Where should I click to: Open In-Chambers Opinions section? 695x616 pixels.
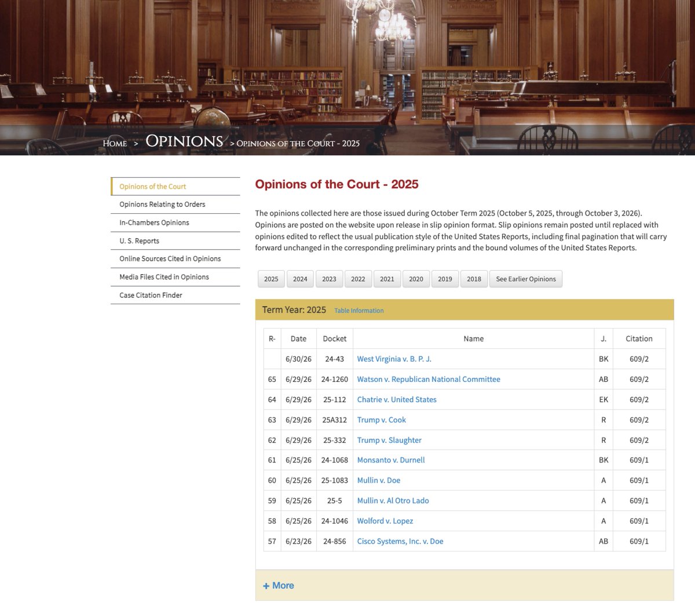[x=175, y=223]
